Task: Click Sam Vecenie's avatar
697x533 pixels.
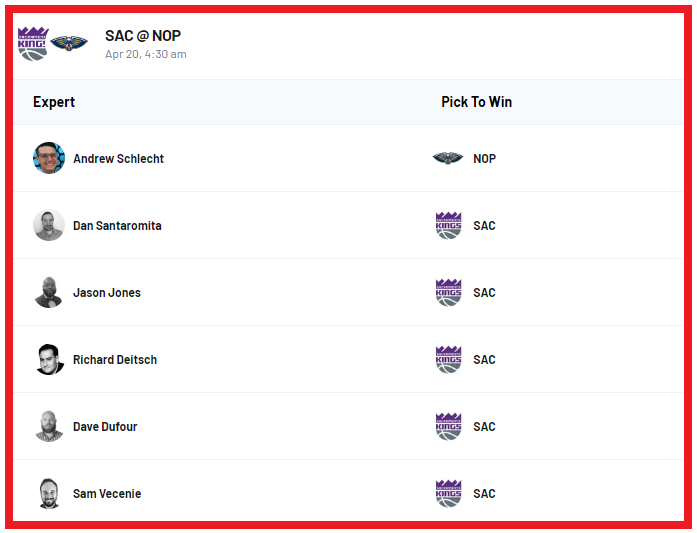Action: [x=49, y=493]
